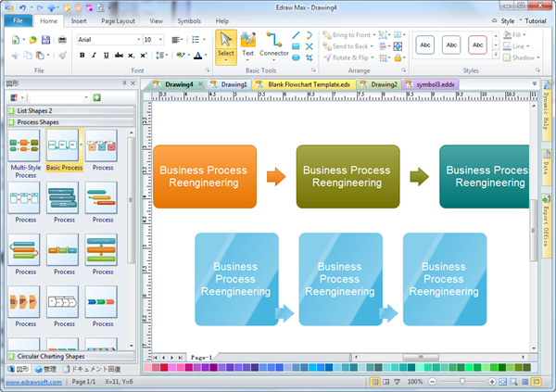Apply italic text formatting
Image resolution: width=556 pixels, height=392 pixels.
coord(95,56)
